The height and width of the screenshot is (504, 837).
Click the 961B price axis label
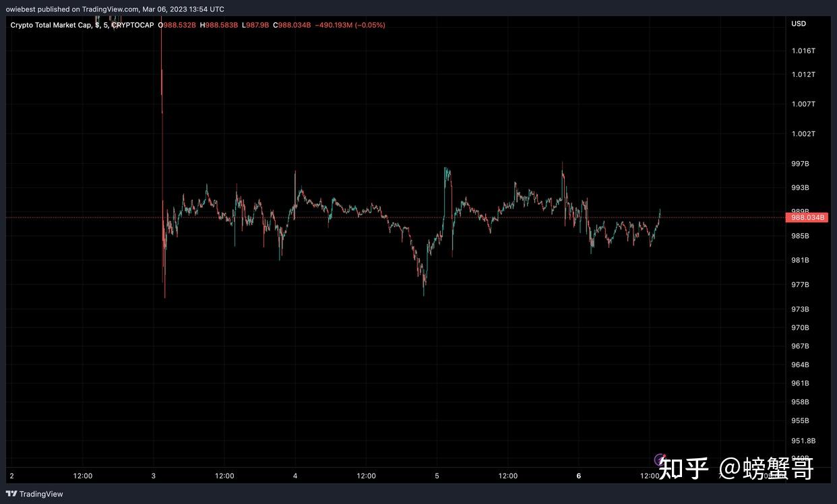click(x=800, y=383)
